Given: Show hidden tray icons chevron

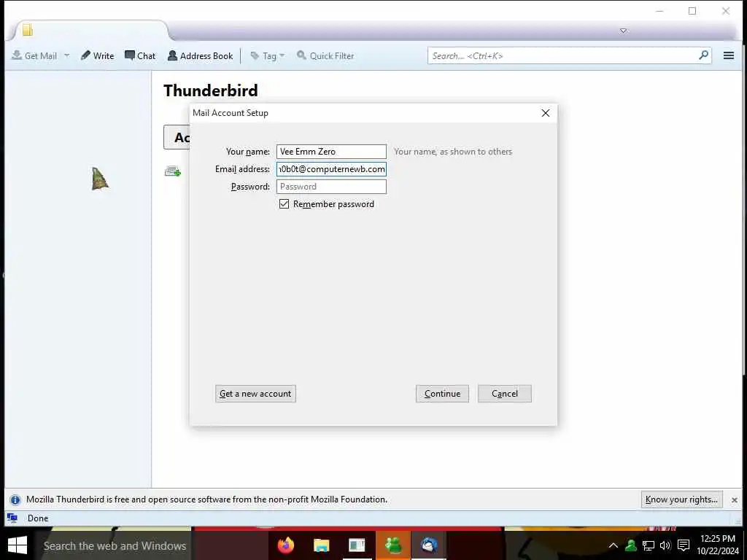Looking at the screenshot, I should click(x=613, y=545).
